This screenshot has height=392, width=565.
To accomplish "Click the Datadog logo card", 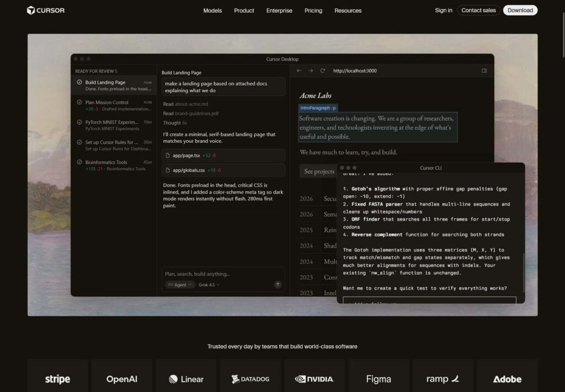I will (250, 376).
